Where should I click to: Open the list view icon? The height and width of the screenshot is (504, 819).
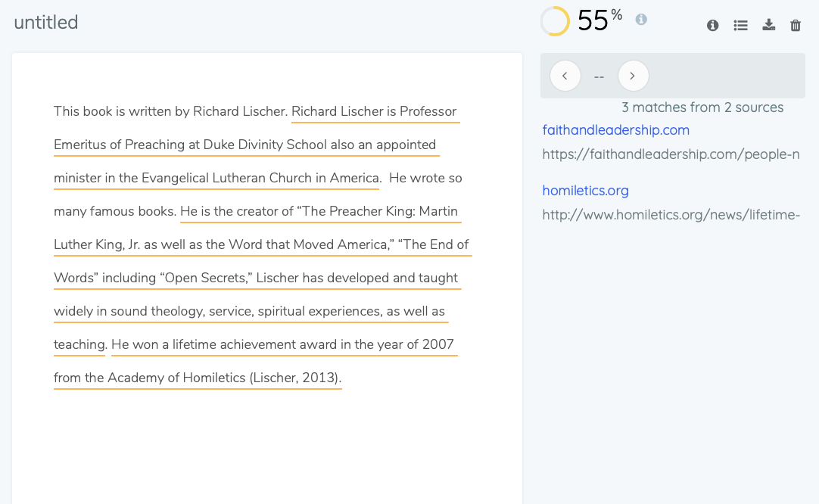coord(740,25)
